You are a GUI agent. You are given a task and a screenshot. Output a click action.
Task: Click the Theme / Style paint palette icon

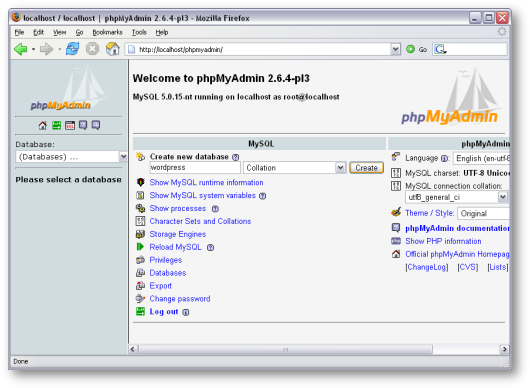point(396,213)
